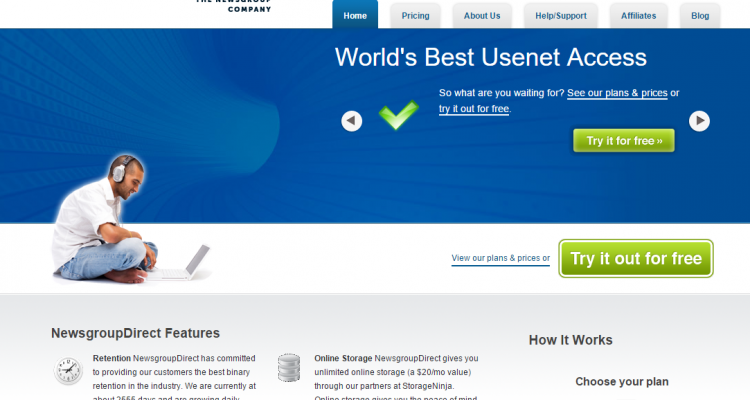
Task: Click the large 'Try it out for free' button
Action: (x=636, y=258)
